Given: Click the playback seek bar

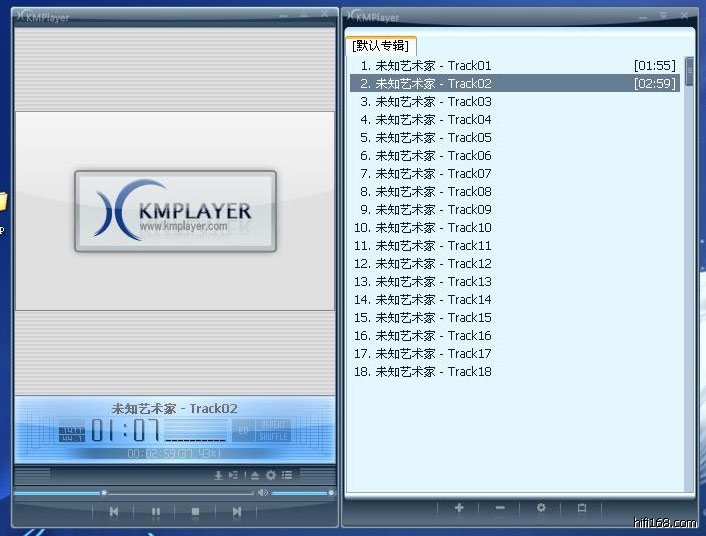Looking at the screenshot, I should tap(180, 493).
